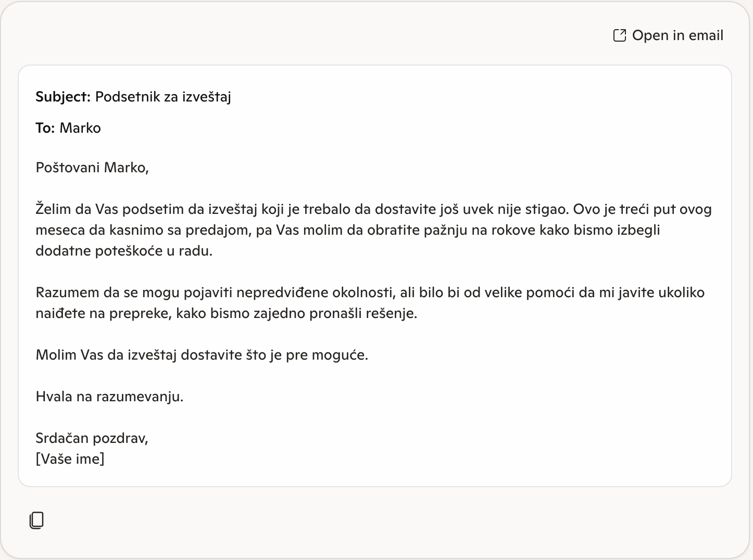Image resolution: width=753 pixels, height=560 pixels.
Task: Click the greeting line Poštovani Marko
Action: [92, 168]
